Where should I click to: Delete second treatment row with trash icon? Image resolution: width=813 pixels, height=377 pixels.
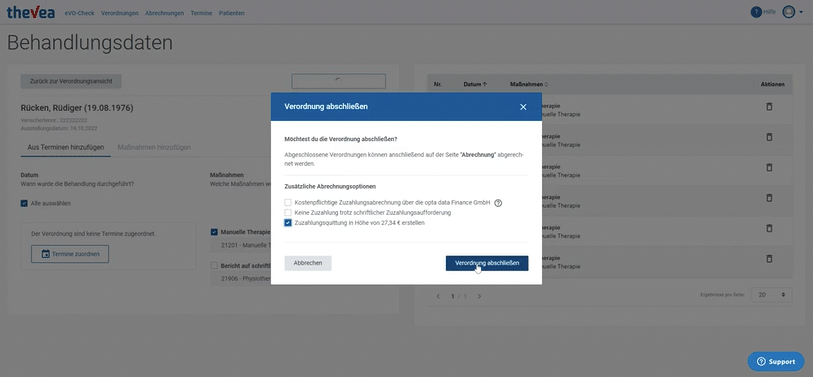(769, 137)
